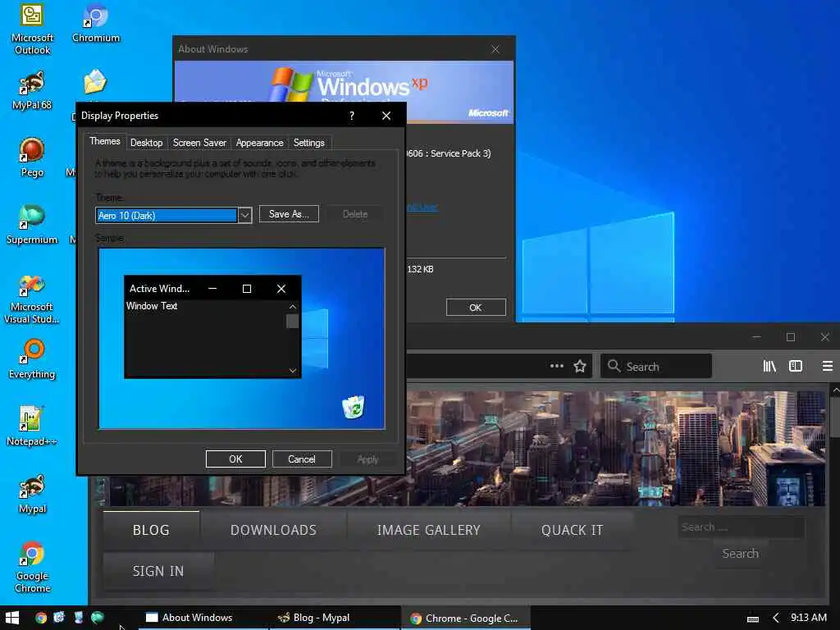This screenshot has width=840, height=630.
Task: Click the sample window scroll down arrow
Action: click(x=293, y=370)
